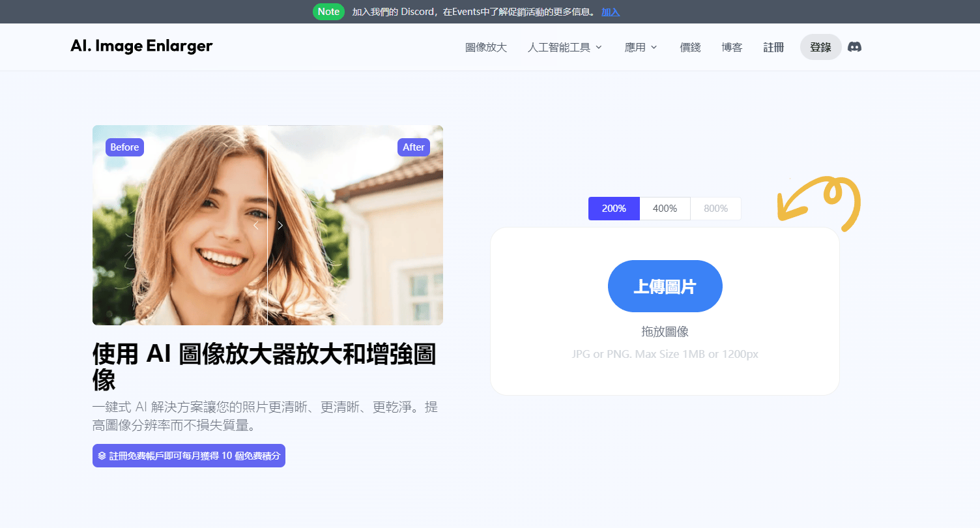Viewport: 980px width, 528px height.
Task: Click the right arrow on the comparison image
Action: (280, 225)
